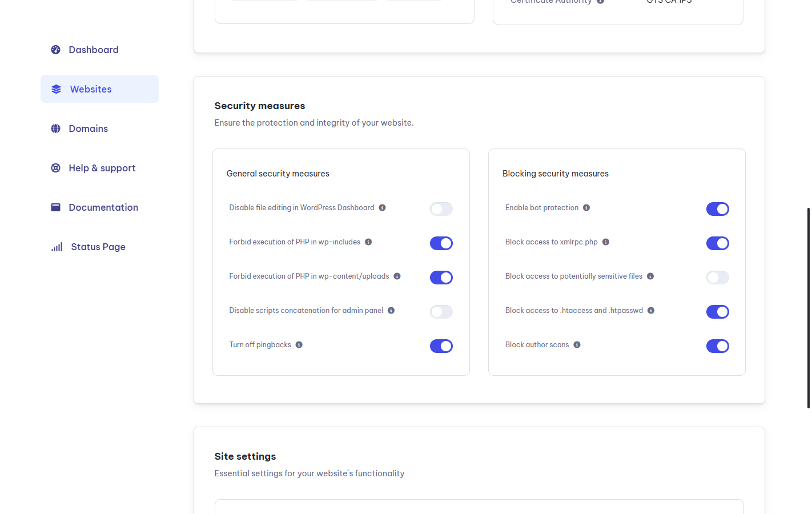The height and width of the screenshot is (514, 812).
Task: Select the Documentation book icon
Action: 55,207
